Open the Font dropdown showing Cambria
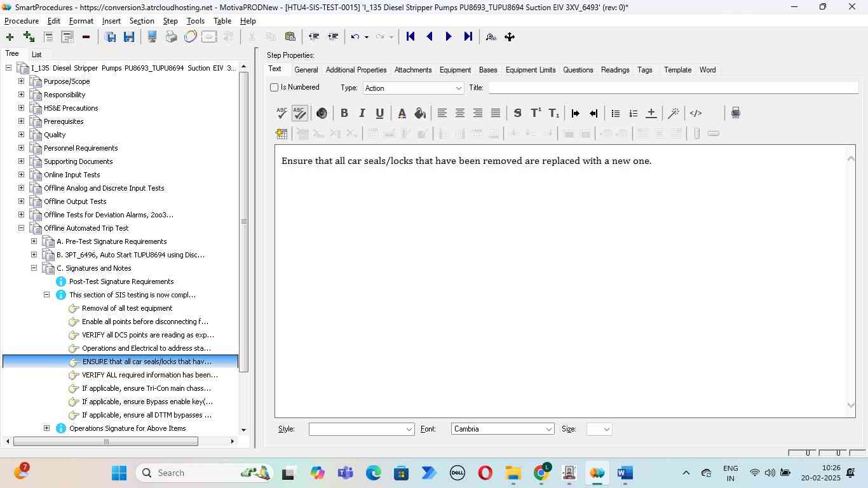The width and height of the screenshot is (868, 488). coord(502,429)
